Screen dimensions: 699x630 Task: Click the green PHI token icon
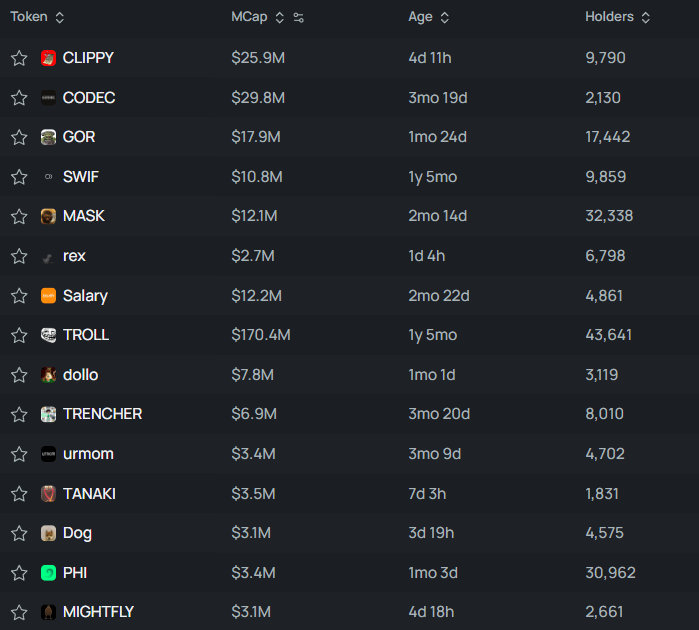click(x=48, y=572)
